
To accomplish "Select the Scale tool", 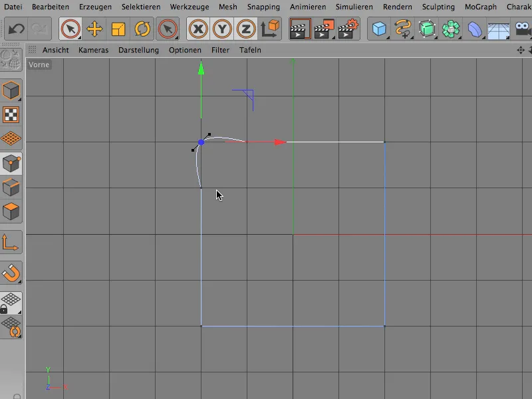I will [x=118, y=29].
